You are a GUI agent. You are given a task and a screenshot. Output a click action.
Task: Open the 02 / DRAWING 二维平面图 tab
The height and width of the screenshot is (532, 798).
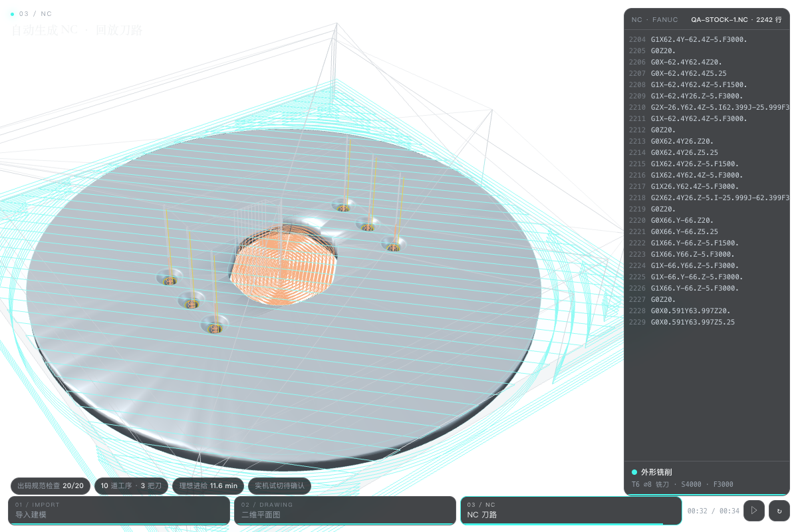345,510
